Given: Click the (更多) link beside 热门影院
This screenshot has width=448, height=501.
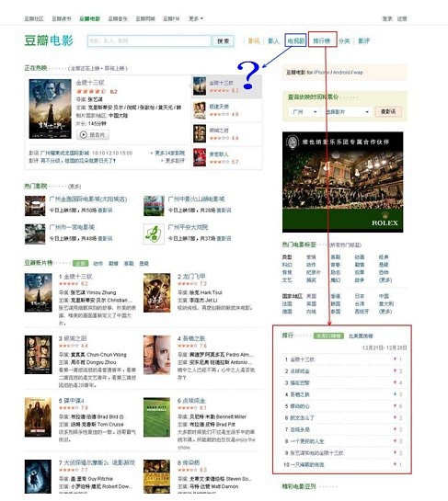Looking at the screenshot, I should [x=75, y=187].
